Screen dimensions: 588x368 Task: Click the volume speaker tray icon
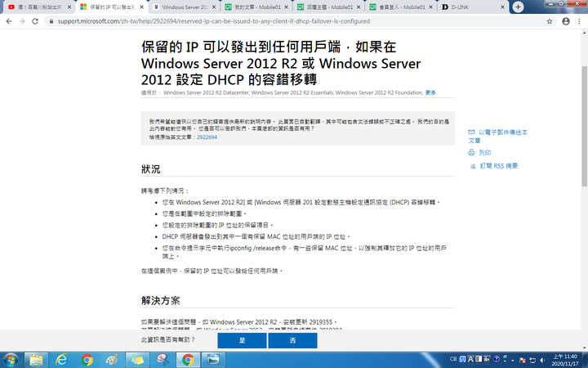(542, 361)
